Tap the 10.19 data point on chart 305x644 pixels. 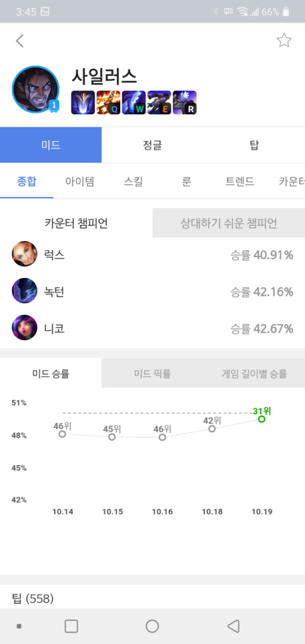[x=262, y=419]
